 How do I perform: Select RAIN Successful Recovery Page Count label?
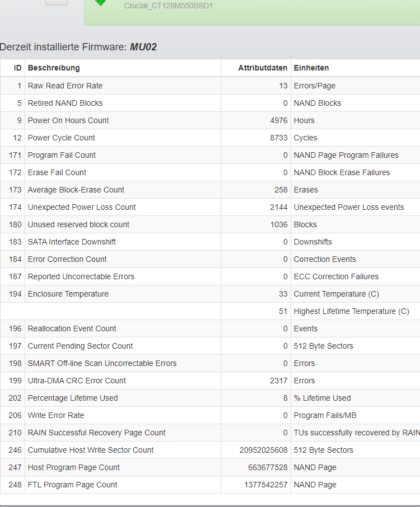[96, 433]
